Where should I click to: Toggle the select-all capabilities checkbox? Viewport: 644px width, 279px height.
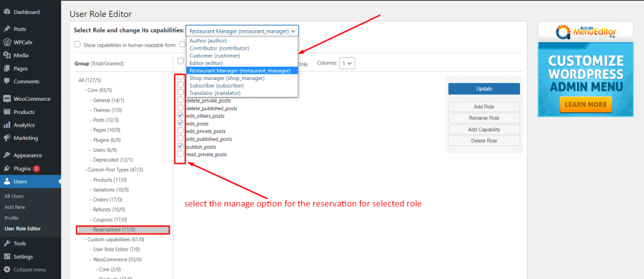(180, 61)
